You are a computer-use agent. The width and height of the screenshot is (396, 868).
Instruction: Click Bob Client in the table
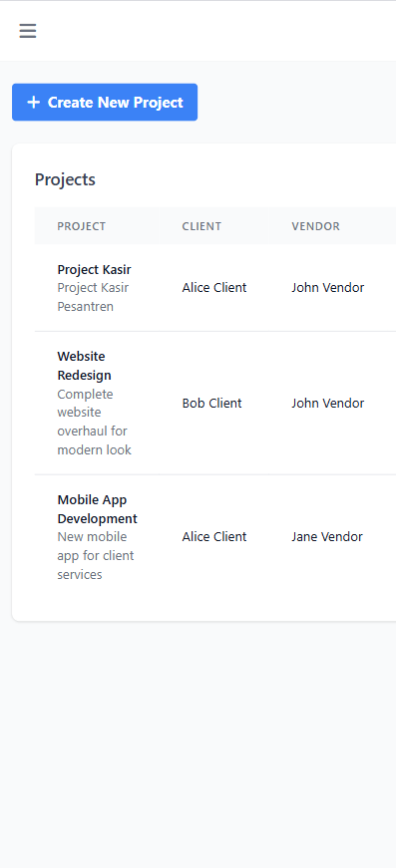pos(211,404)
